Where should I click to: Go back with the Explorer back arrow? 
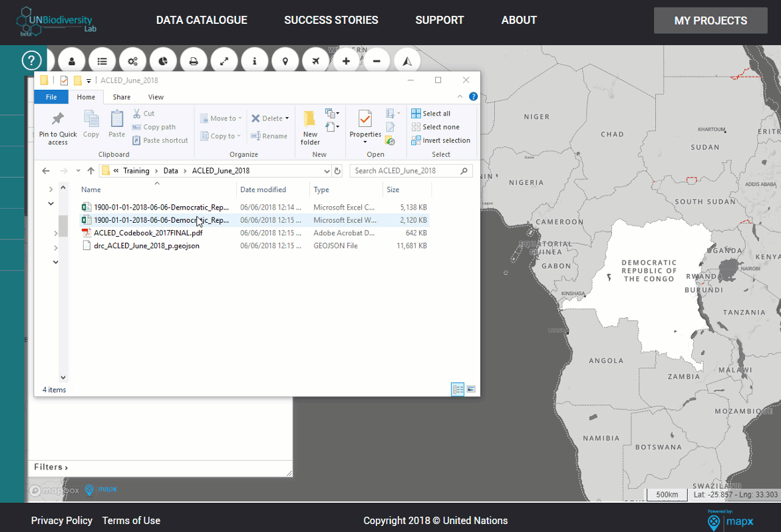pos(46,171)
